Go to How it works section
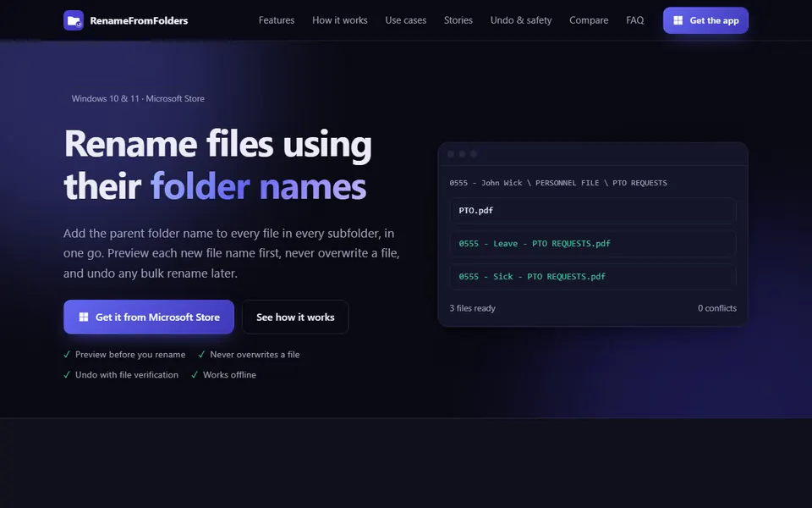The image size is (812, 508). (340, 20)
